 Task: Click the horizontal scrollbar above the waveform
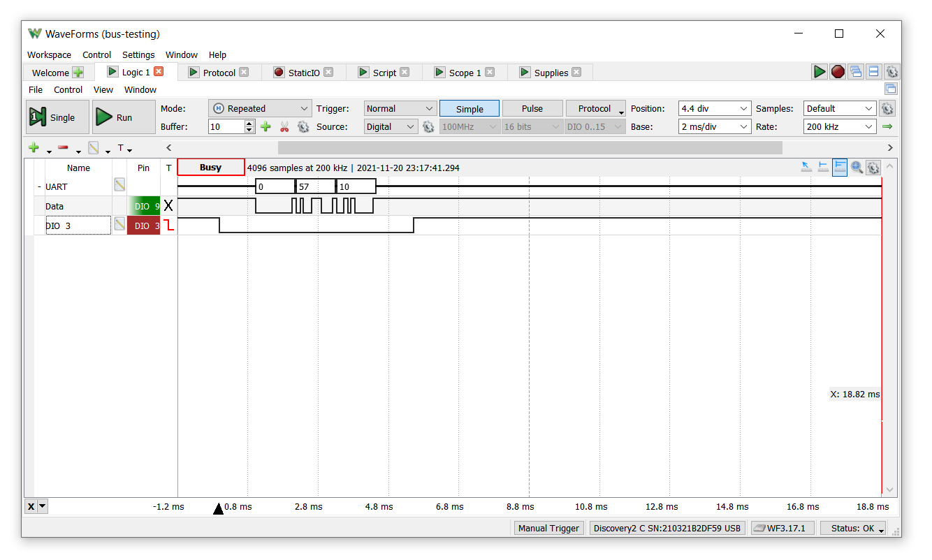click(530, 148)
